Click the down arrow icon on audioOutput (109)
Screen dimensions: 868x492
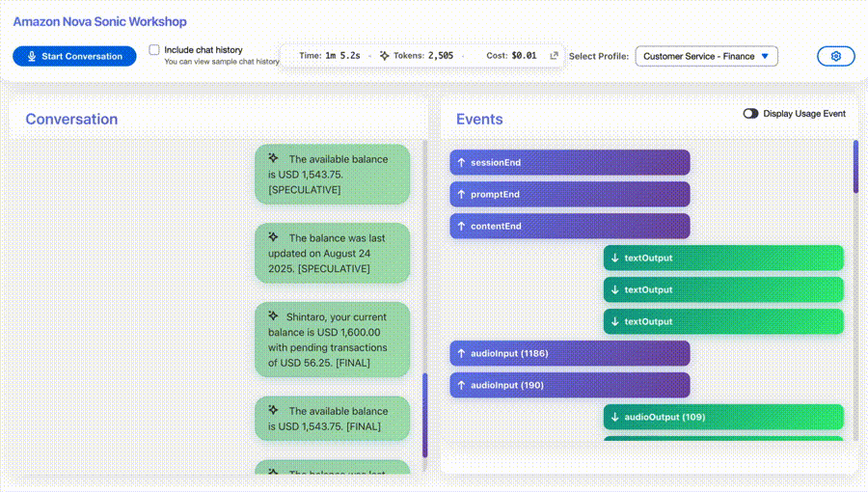pyautogui.click(x=614, y=417)
